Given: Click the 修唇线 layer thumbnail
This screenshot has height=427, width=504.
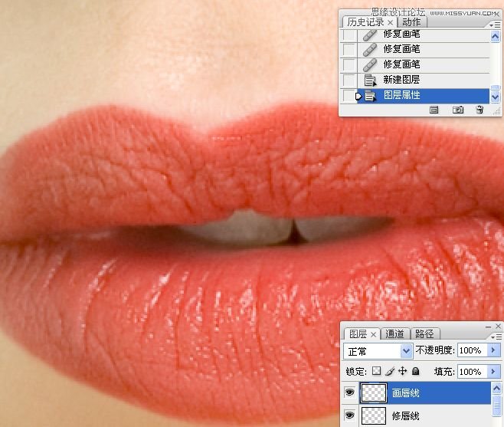Looking at the screenshot, I should 374,416.
